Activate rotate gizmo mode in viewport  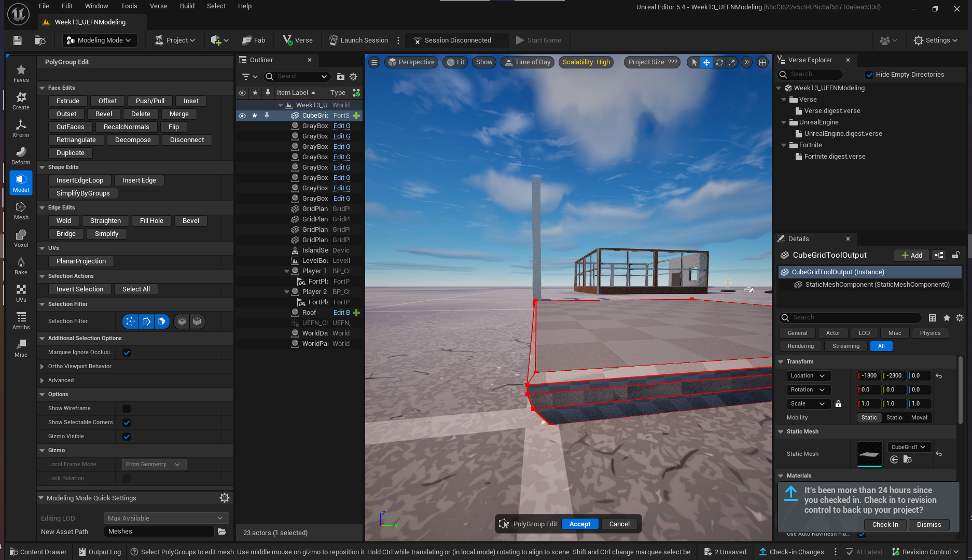[719, 62]
